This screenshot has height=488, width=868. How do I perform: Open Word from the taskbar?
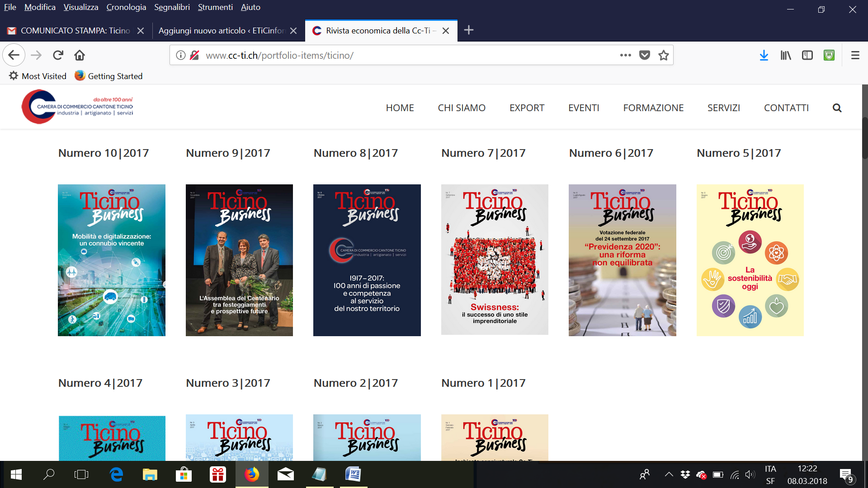353,474
